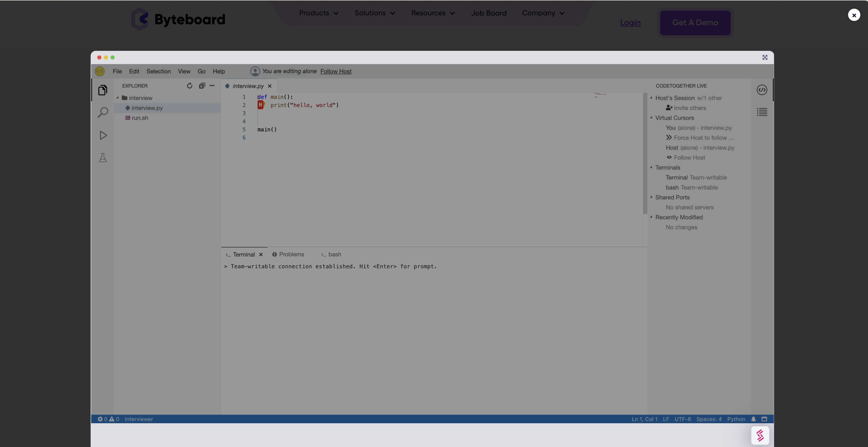Image resolution: width=868 pixels, height=447 pixels.
Task: Click the H host cursor marker on line 2
Action: point(260,105)
